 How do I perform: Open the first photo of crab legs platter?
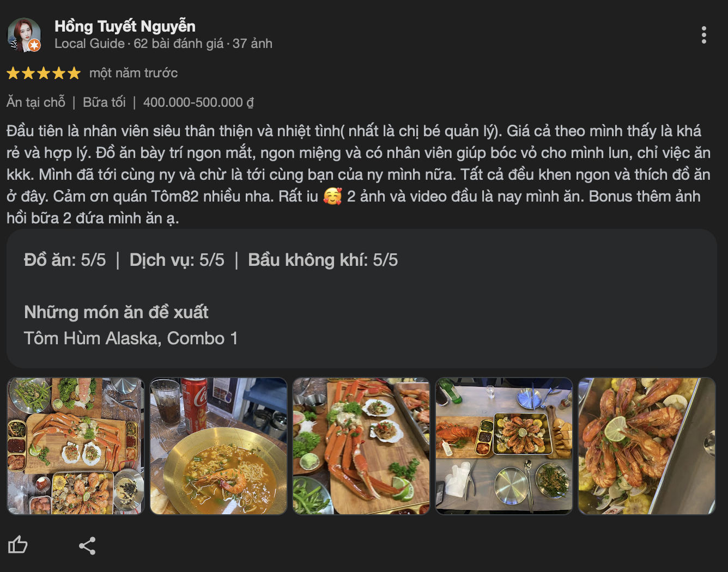[75, 446]
